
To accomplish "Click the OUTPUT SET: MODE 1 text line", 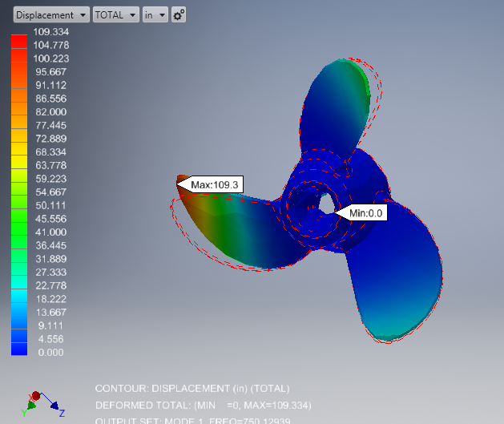I will coord(193,421).
